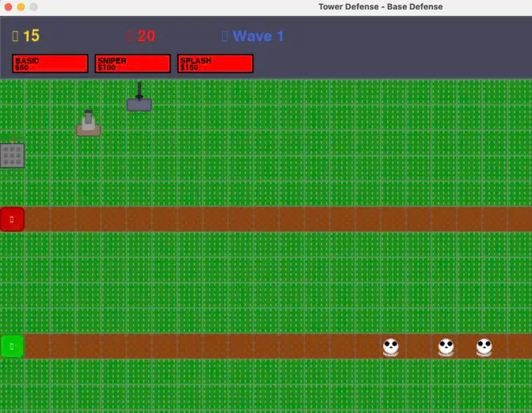The image size is (532, 413).
Task: Click the green marker on the lower path
Action: pyautogui.click(x=12, y=346)
